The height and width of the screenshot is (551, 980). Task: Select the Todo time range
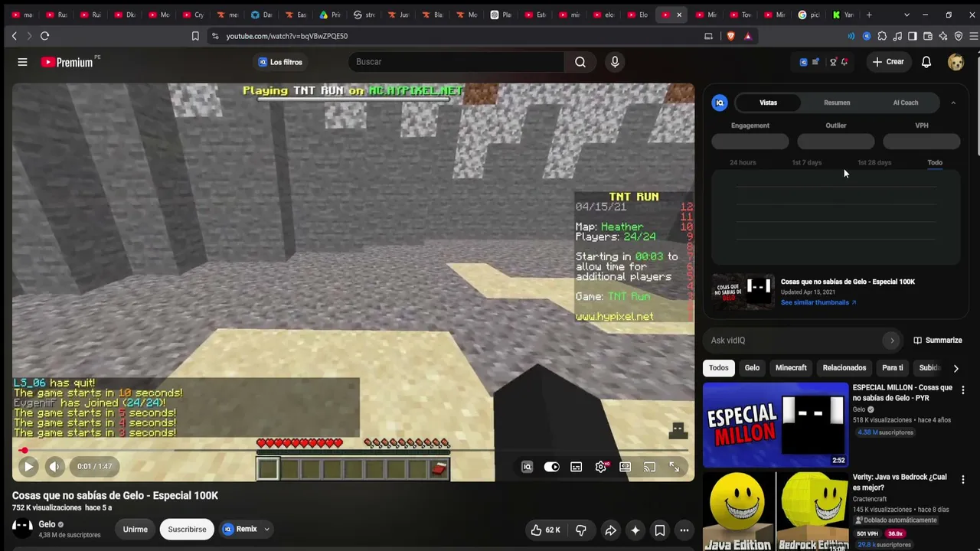click(935, 162)
